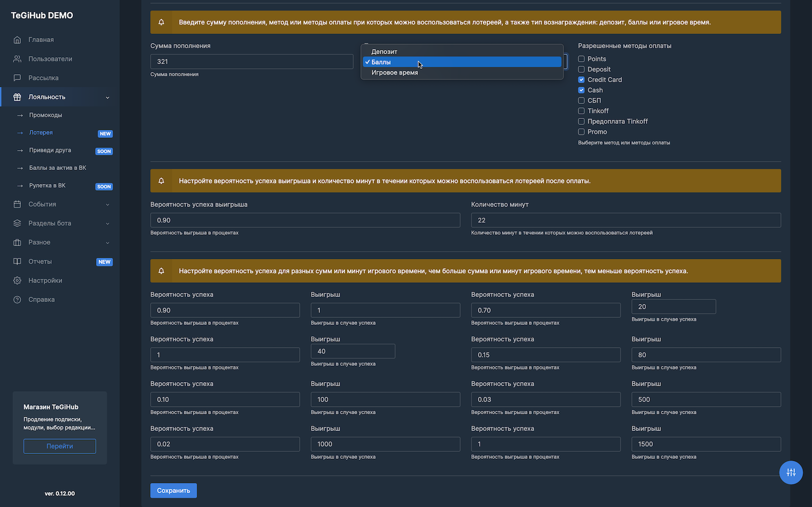Focus the probability field containing 0.15
812x507 pixels.
click(546, 355)
